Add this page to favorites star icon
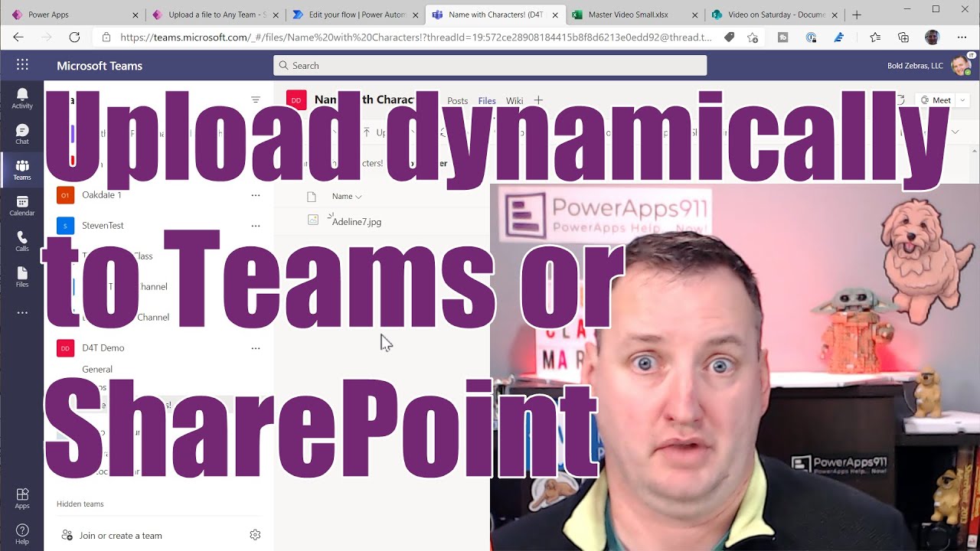This screenshot has height=551, width=980. tap(753, 37)
